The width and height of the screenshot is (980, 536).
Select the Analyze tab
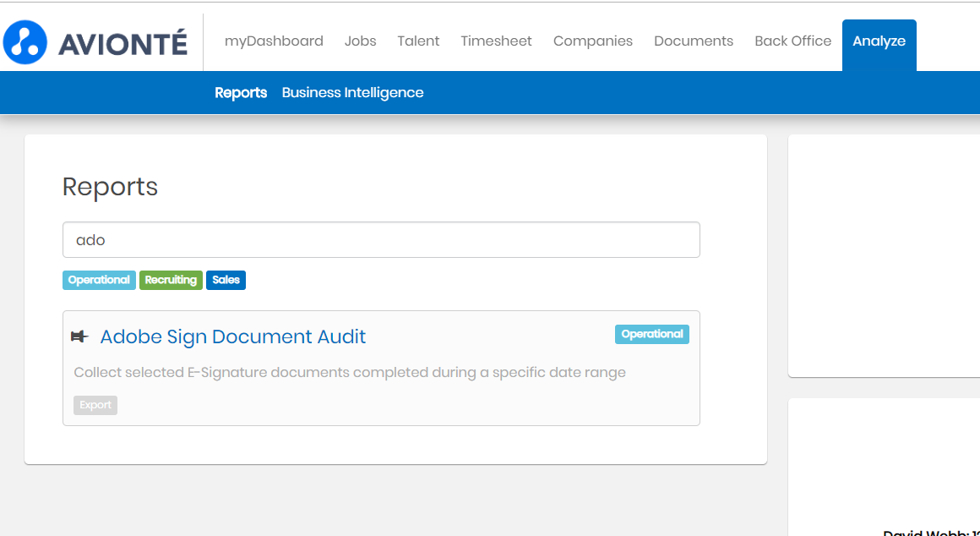879,45
